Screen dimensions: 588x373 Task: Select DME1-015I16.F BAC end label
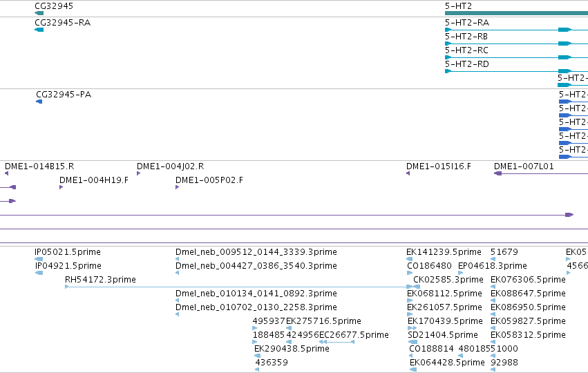coord(439,166)
